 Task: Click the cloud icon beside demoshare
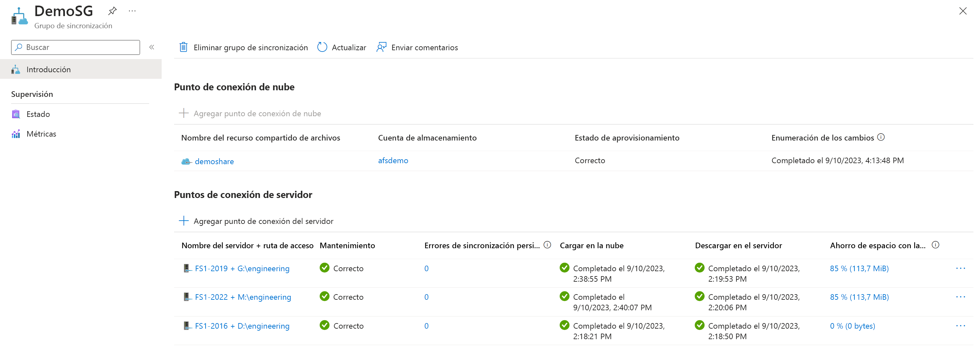point(187,162)
